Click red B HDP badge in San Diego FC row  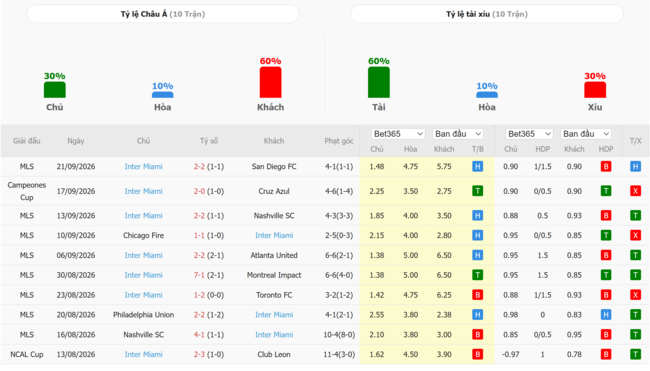[606, 167]
